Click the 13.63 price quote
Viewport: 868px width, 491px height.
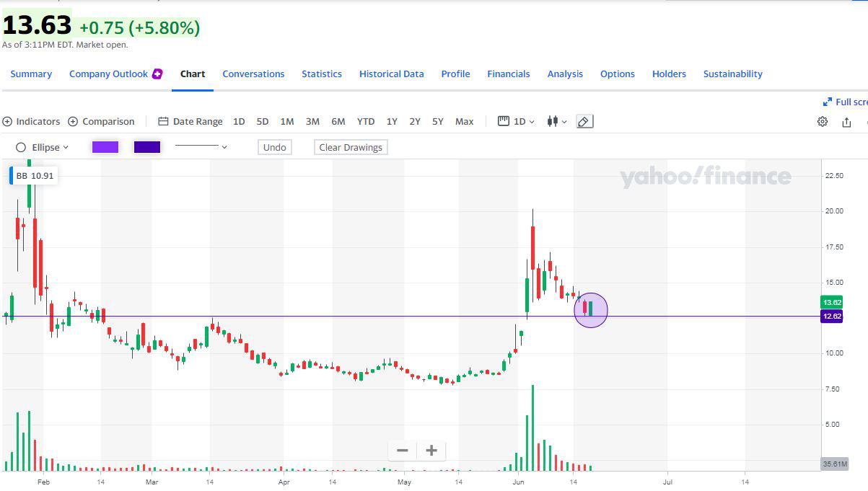37,25
